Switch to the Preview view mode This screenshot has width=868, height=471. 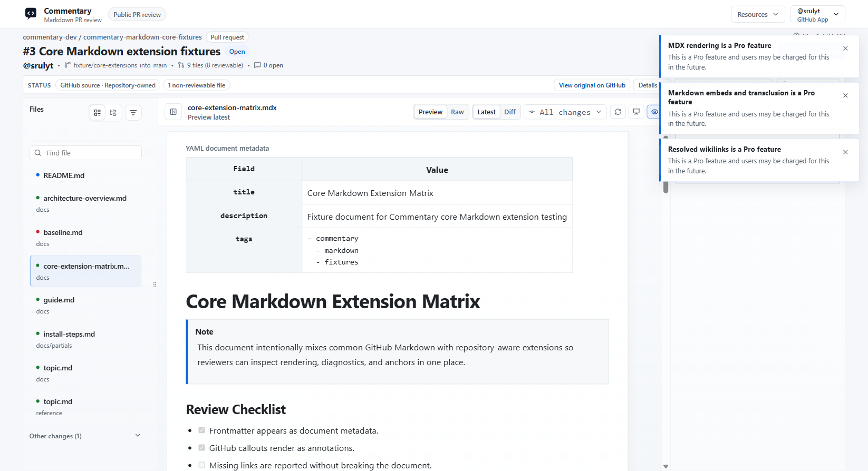click(x=430, y=112)
